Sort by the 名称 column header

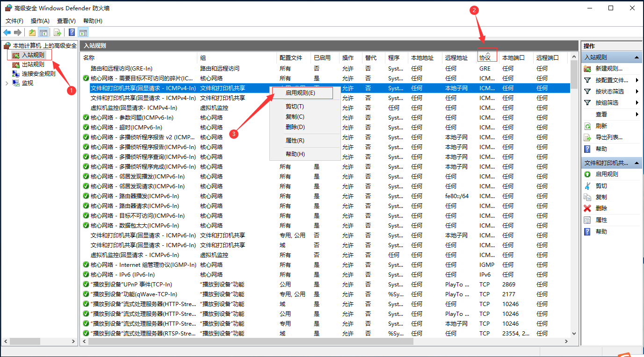139,58
